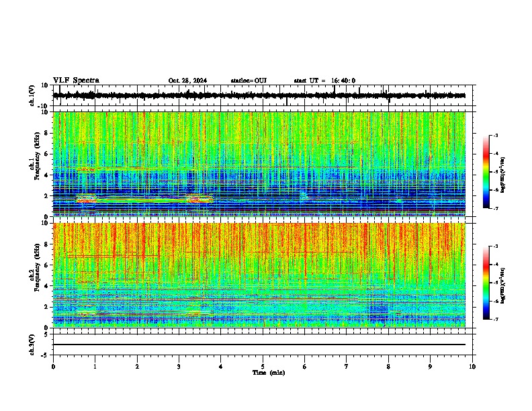Image resolution: width=532 pixels, height=411 pixels.
Task: Click the flat ch.3 voltage trace line
Action: point(259,345)
